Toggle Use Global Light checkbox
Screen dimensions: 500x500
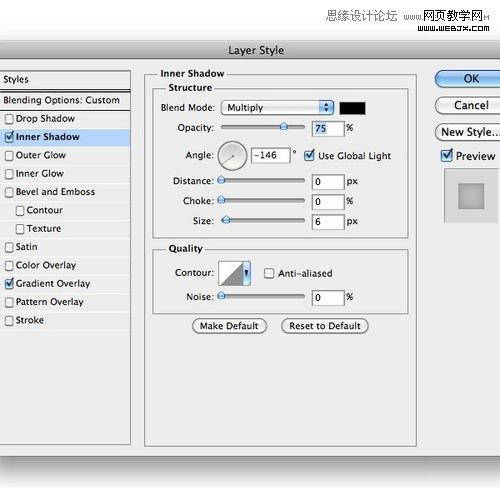coord(309,155)
